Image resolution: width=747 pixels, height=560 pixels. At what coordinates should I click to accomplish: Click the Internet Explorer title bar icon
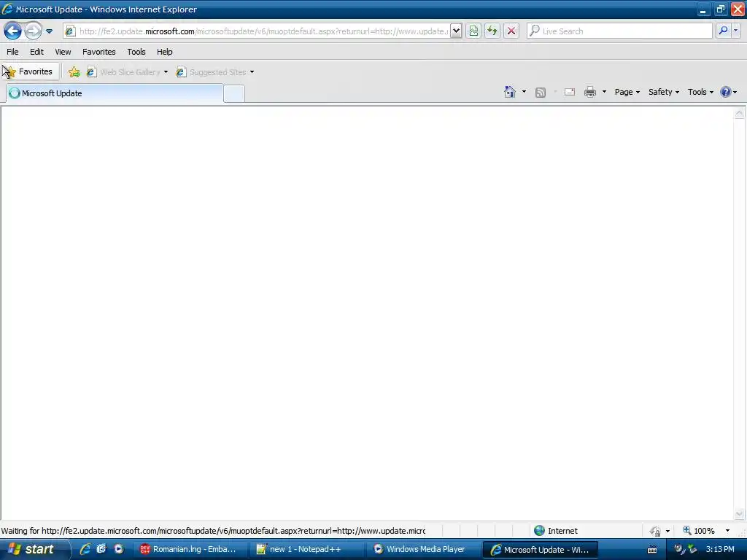[x=7, y=9]
